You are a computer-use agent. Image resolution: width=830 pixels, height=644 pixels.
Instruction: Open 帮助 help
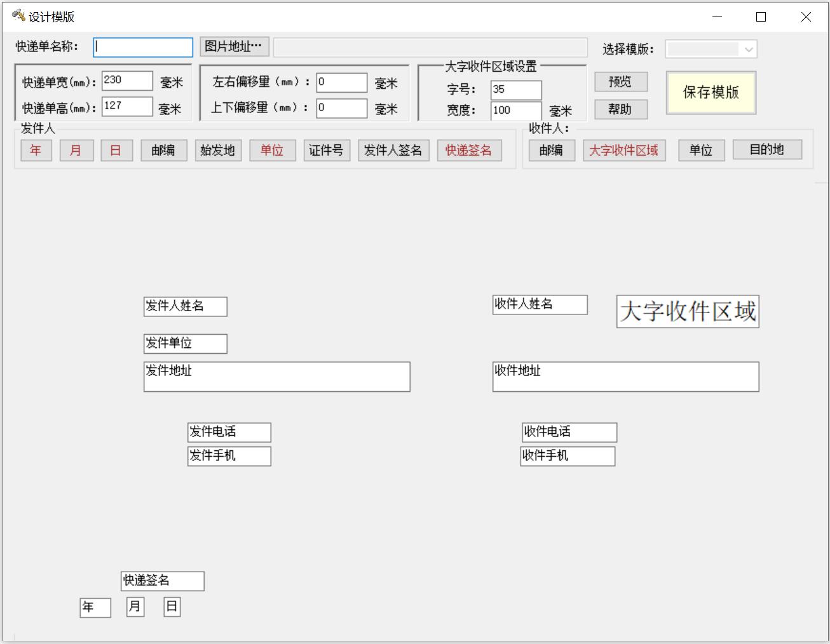[620, 109]
